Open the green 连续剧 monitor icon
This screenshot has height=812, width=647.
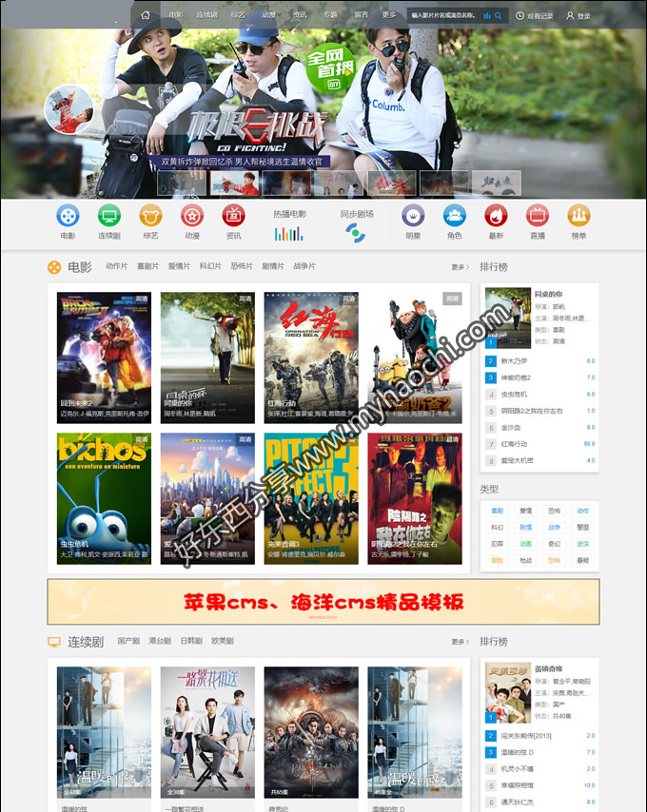point(109,216)
